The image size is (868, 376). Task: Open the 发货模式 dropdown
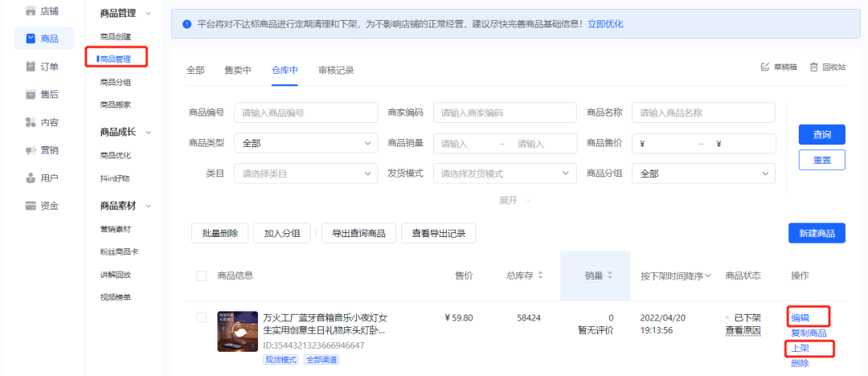coord(505,174)
